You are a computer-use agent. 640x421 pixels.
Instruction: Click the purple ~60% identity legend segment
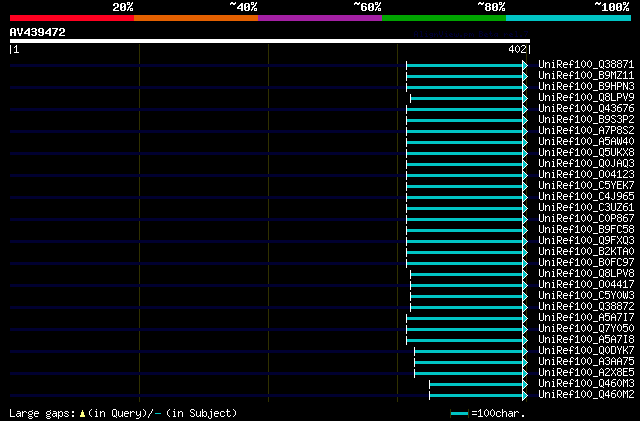[x=320, y=18]
